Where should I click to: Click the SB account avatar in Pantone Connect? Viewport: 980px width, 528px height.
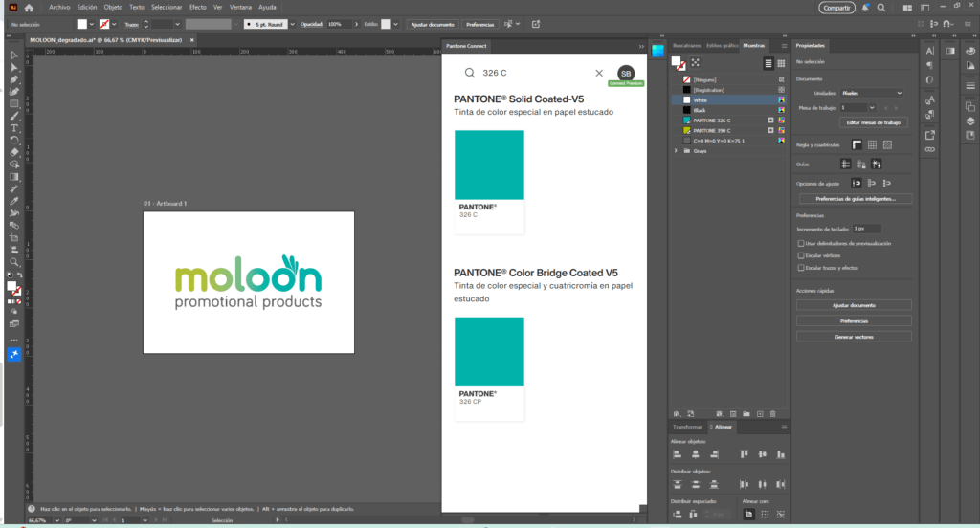click(626, 73)
